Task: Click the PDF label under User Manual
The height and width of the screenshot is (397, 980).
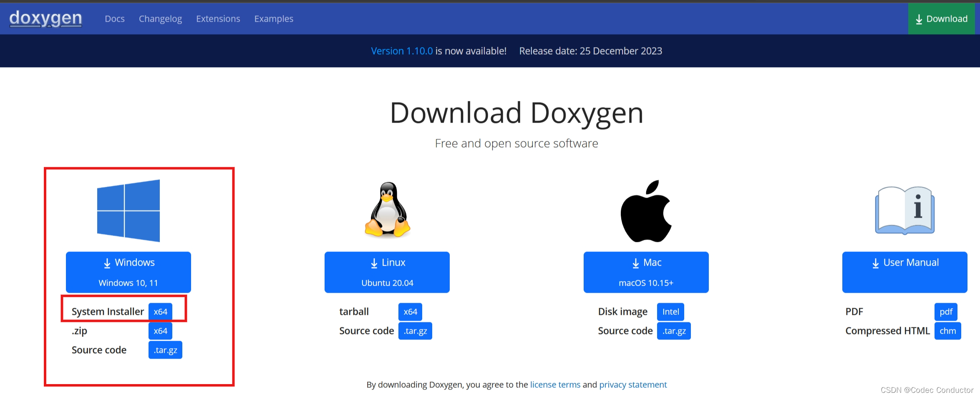Action: click(x=854, y=312)
